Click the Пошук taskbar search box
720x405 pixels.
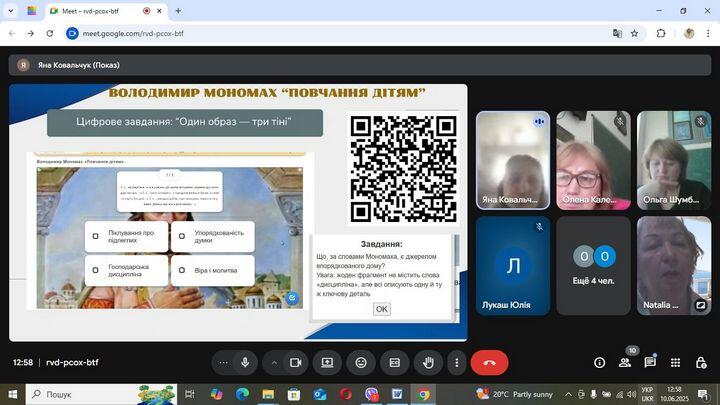[x=101, y=394]
